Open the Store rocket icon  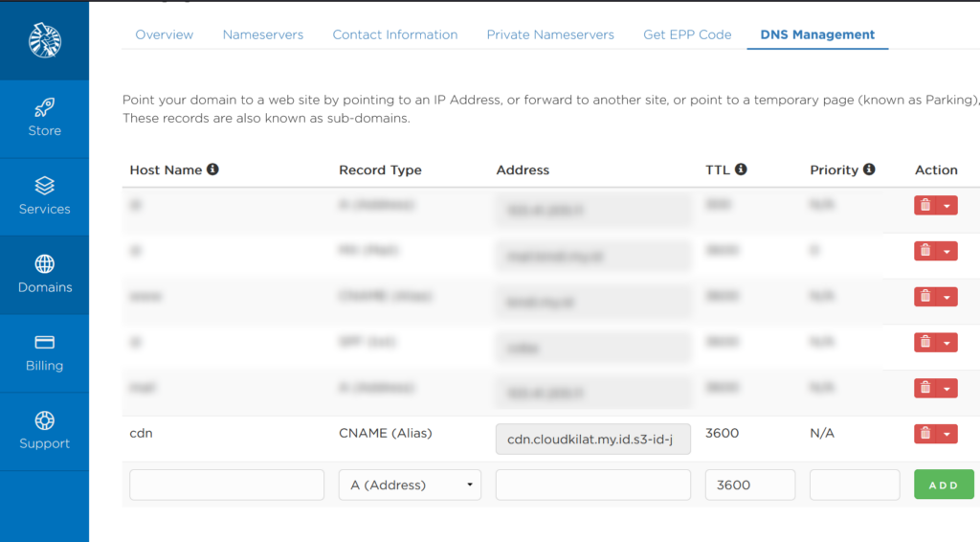coord(44,107)
